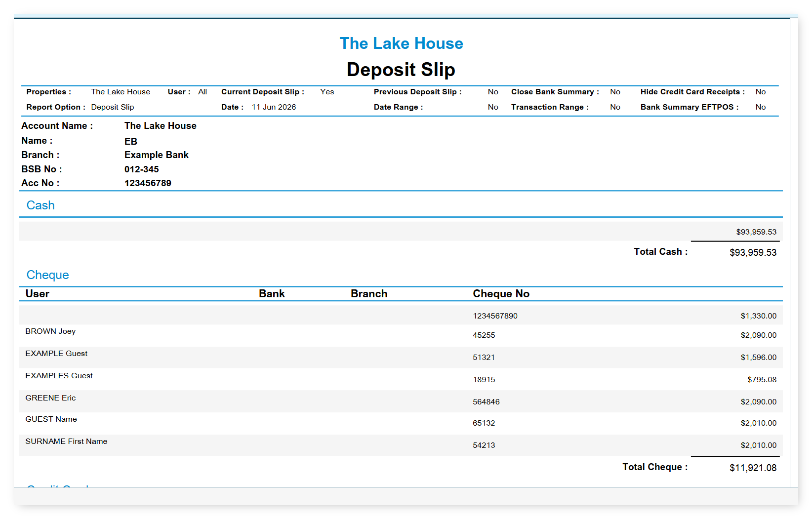Viewport: 812px width, 519px height.
Task: Click the amount $1,330.00
Action: pyautogui.click(x=758, y=316)
